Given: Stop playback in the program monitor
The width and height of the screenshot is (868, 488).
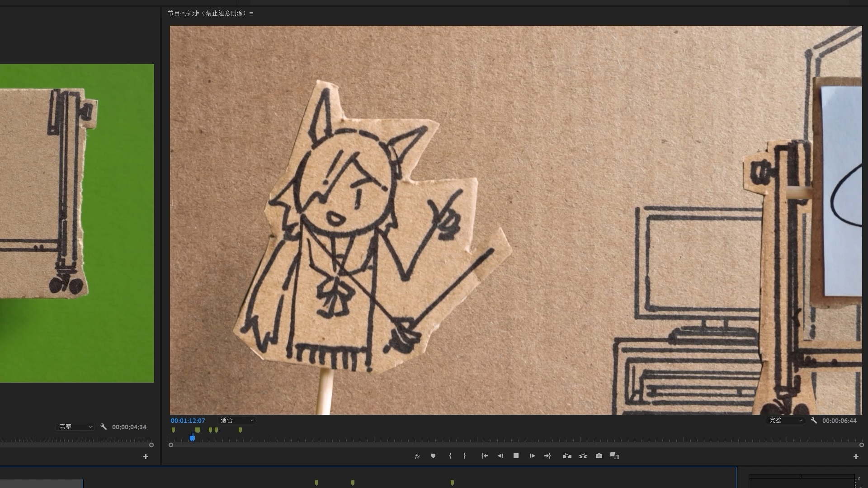Looking at the screenshot, I should [516, 456].
